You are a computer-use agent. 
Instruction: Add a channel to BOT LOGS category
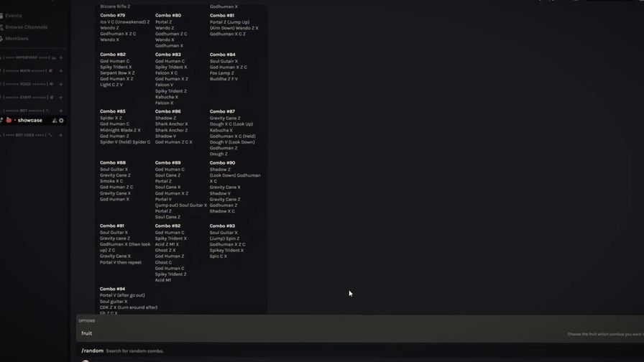60,135
